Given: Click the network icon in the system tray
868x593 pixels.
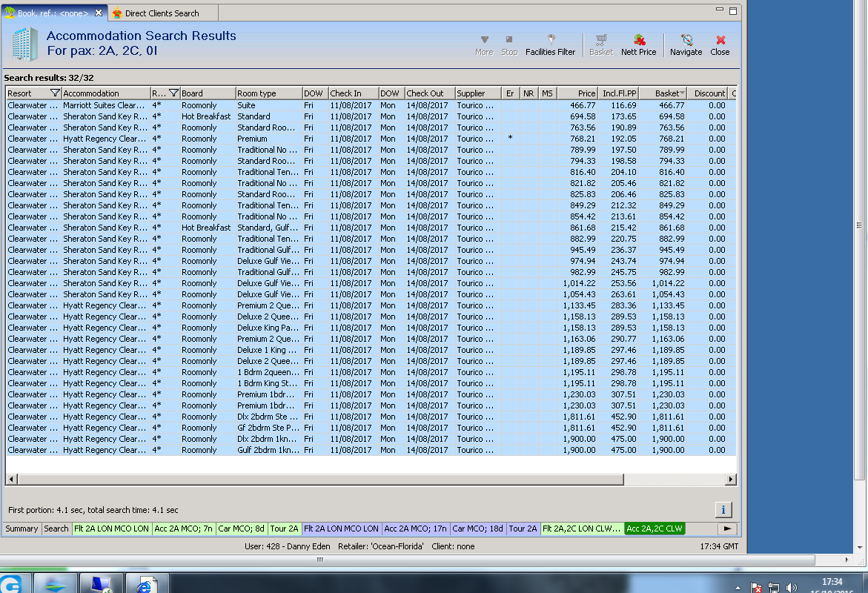Looking at the screenshot, I should click(774, 588).
